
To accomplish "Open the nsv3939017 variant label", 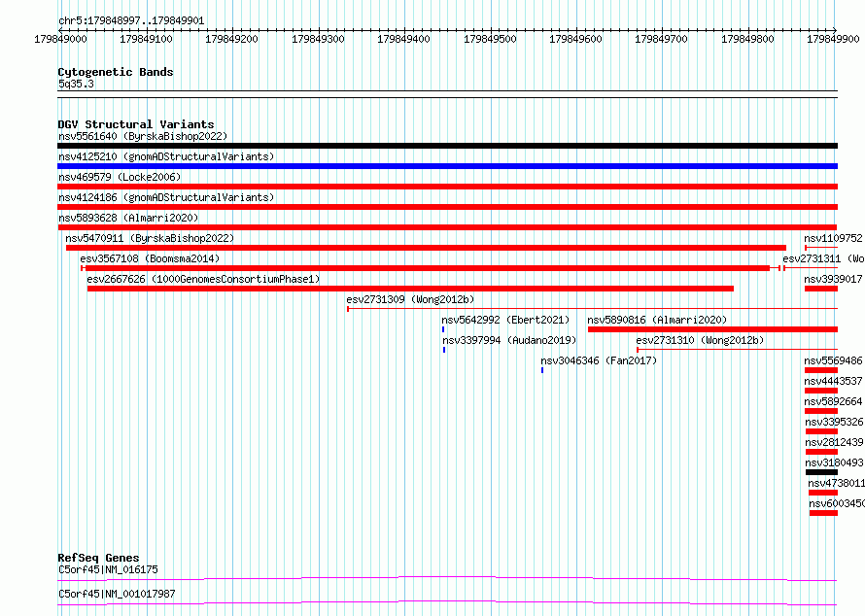I will point(833,279).
